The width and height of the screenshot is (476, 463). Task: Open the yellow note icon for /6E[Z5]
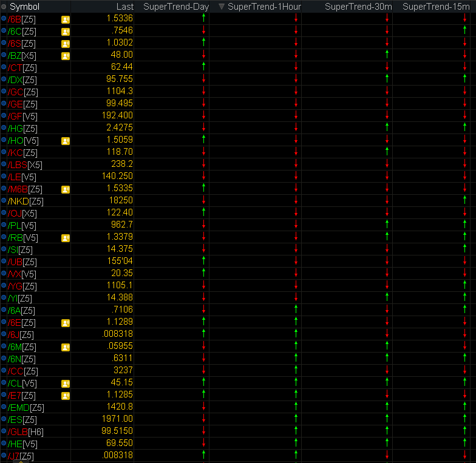point(66,323)
